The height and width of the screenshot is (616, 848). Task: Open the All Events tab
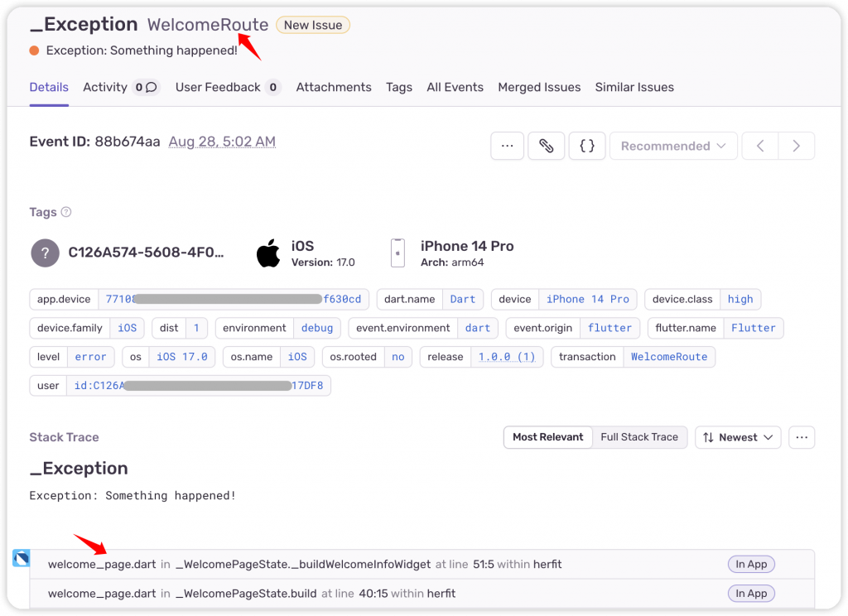click(x=455, y=87)
